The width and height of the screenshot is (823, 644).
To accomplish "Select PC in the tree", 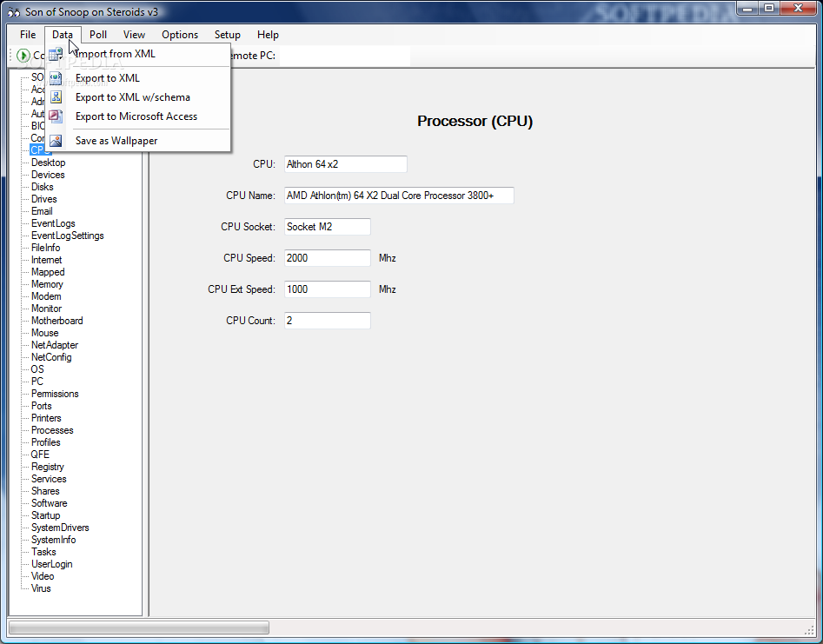I will click(x=37, y=381).
